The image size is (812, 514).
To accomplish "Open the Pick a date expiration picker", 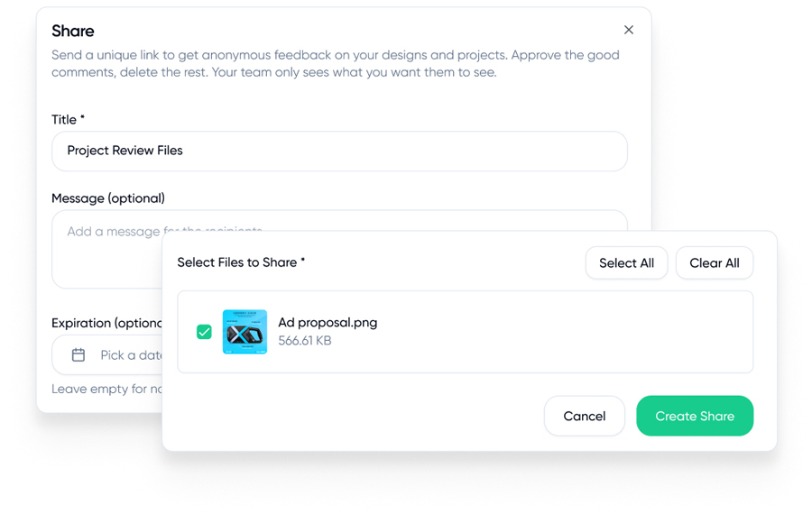I will (126, 355).
